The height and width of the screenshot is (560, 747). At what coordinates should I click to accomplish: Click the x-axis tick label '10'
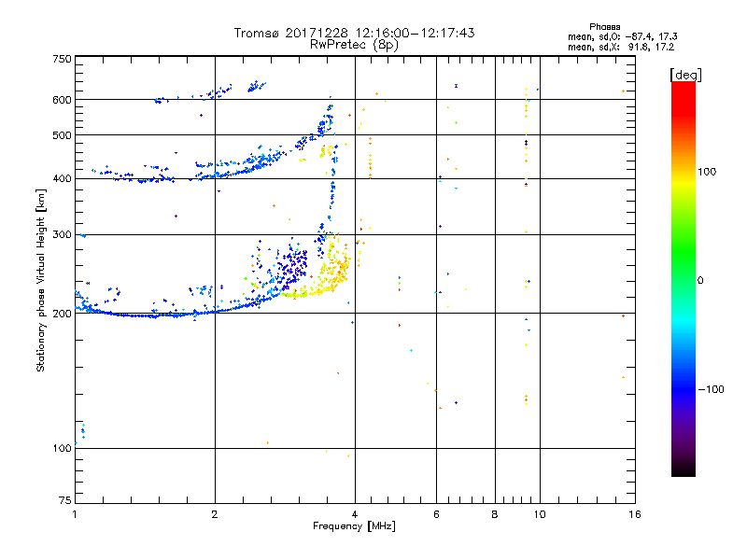click(540, 514)
